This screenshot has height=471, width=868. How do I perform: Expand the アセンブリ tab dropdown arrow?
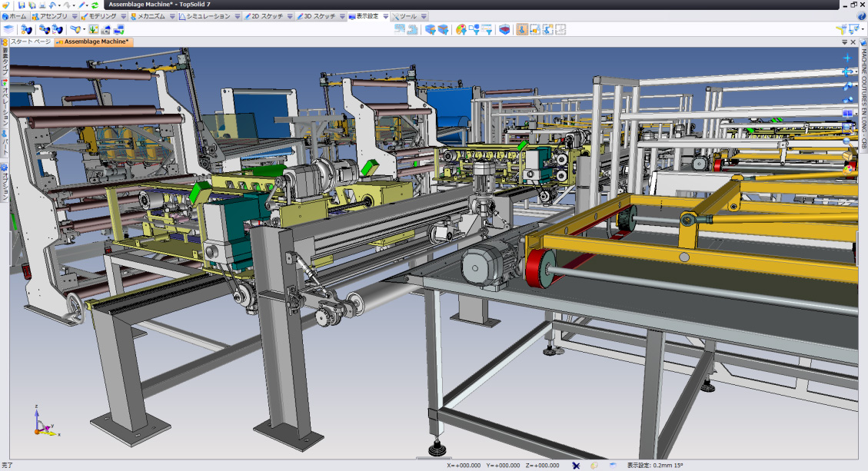tap(74, 16)
